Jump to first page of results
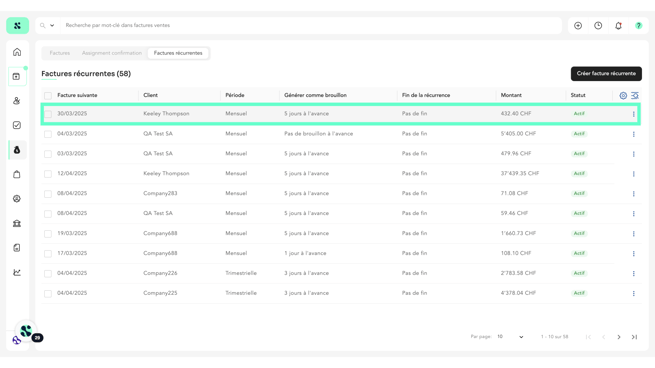 coord(588,337)
